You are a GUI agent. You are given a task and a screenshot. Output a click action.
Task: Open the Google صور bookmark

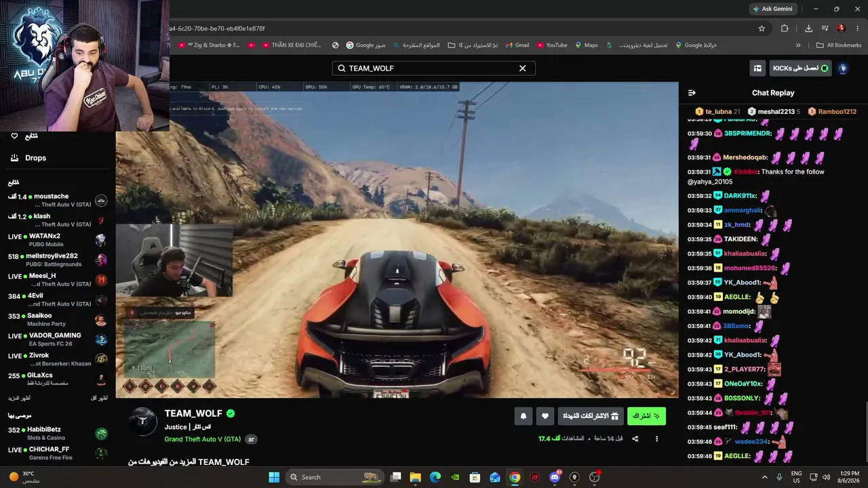click(366, 45)
